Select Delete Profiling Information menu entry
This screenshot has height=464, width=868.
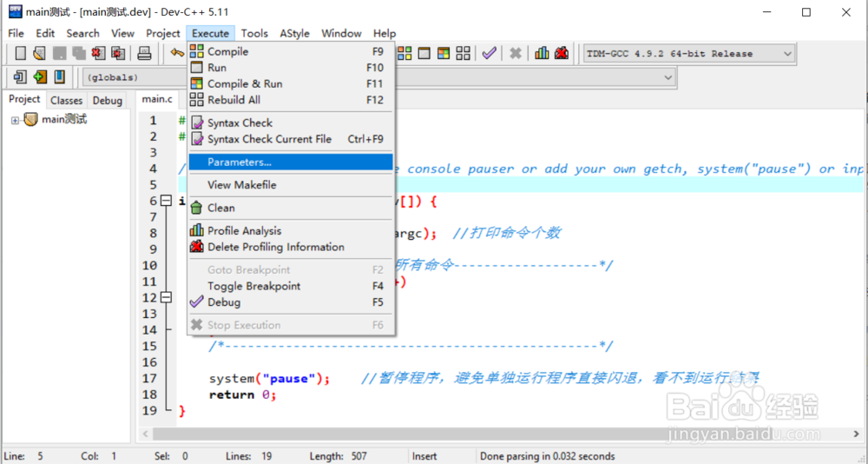291,247
